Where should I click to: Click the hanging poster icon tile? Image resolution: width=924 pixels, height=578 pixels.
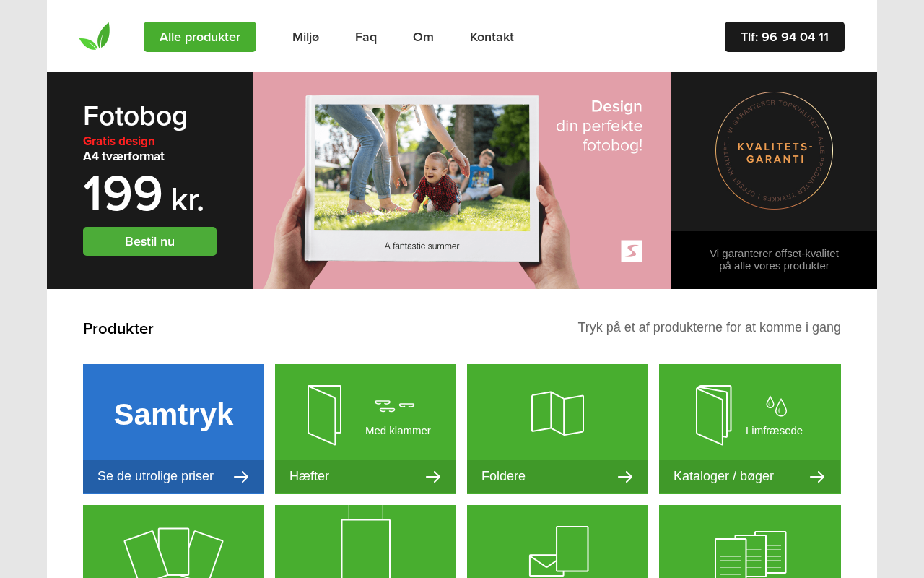[365, 542]
